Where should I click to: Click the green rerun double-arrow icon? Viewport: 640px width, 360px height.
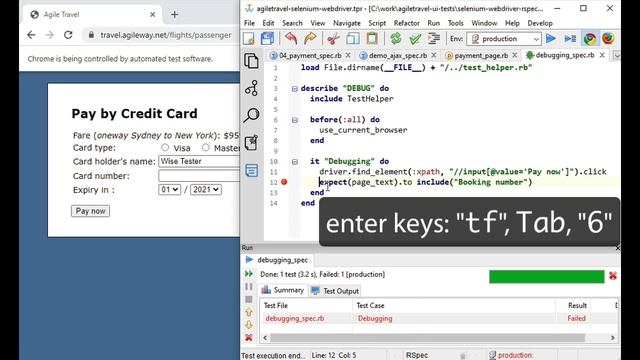coord(249,274)
